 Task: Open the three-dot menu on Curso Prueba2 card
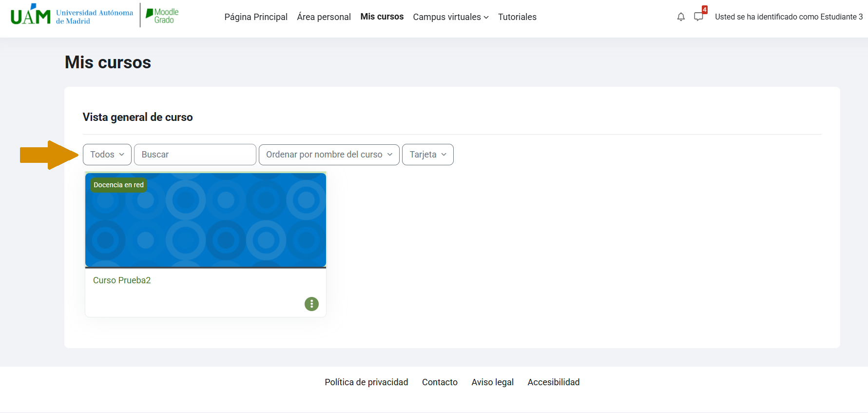[x=311, y=304]
